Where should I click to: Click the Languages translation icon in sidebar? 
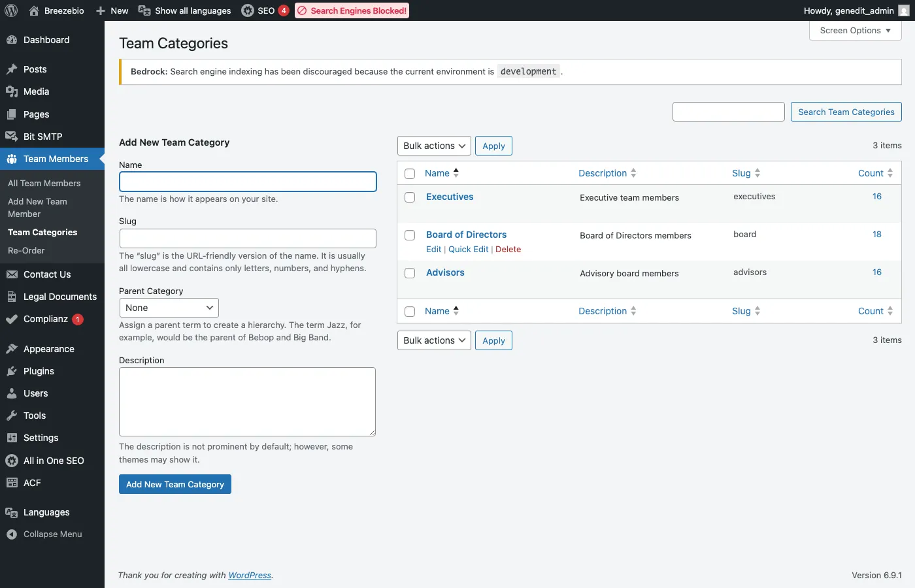pos(12,512)
